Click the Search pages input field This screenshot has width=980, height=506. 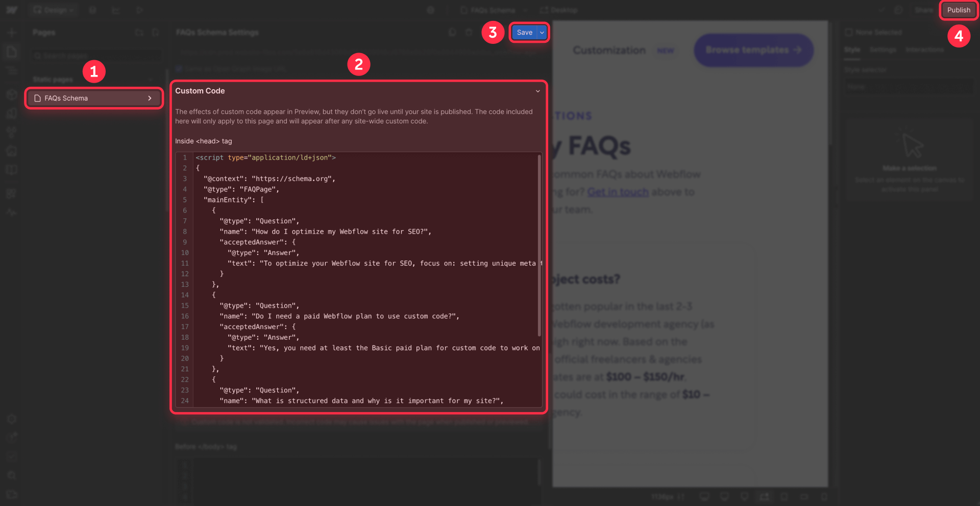[94, 55]
